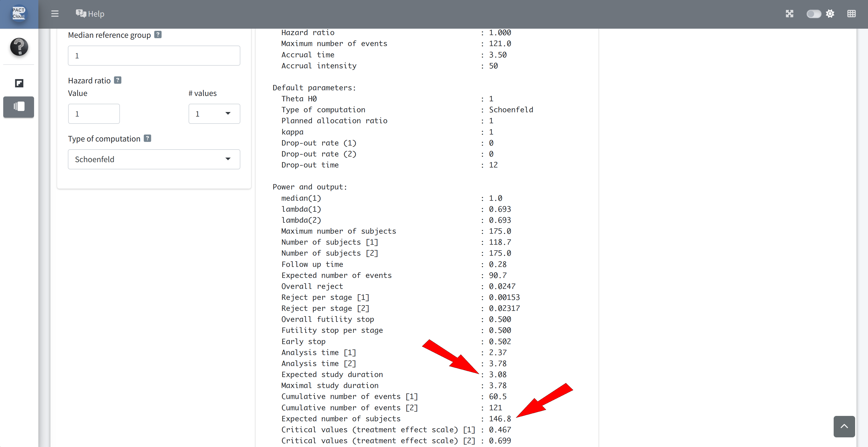Click the RPACT Cloud logo
Viewport: 868px width, 447px height.
(x=19, y=13)
